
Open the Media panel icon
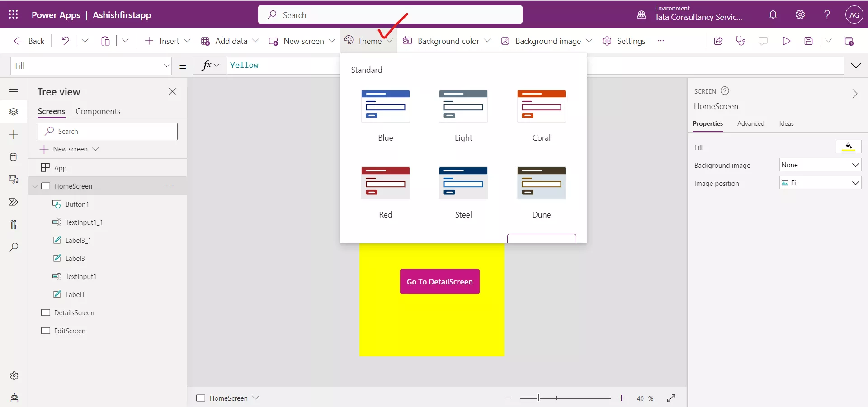14,180
